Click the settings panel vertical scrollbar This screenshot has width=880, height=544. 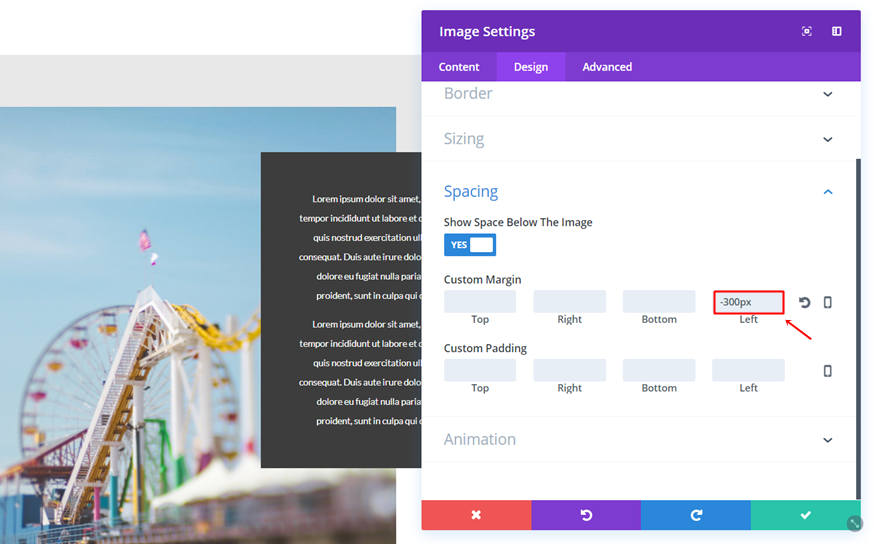click(858, 328)
